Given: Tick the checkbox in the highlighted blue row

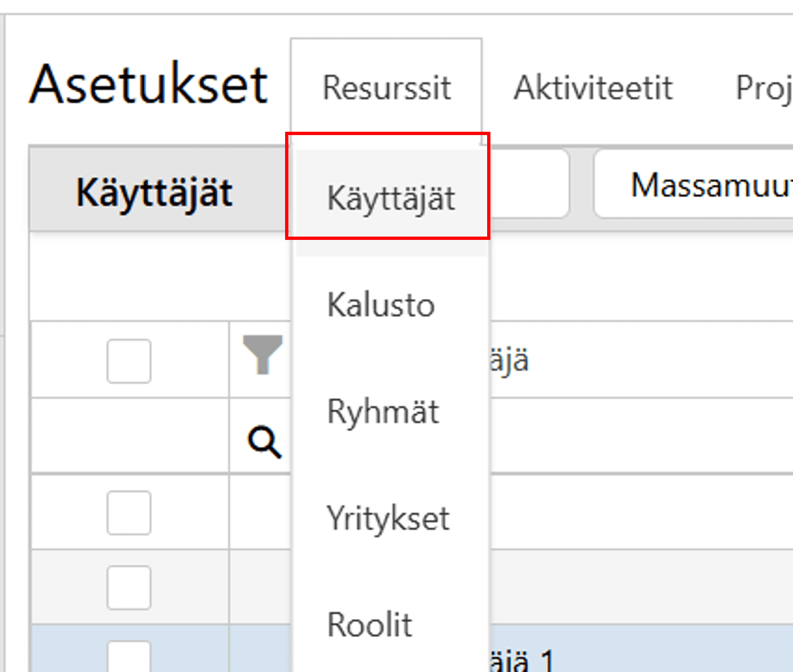Looking at the screenshot, I should click(129, 659).
